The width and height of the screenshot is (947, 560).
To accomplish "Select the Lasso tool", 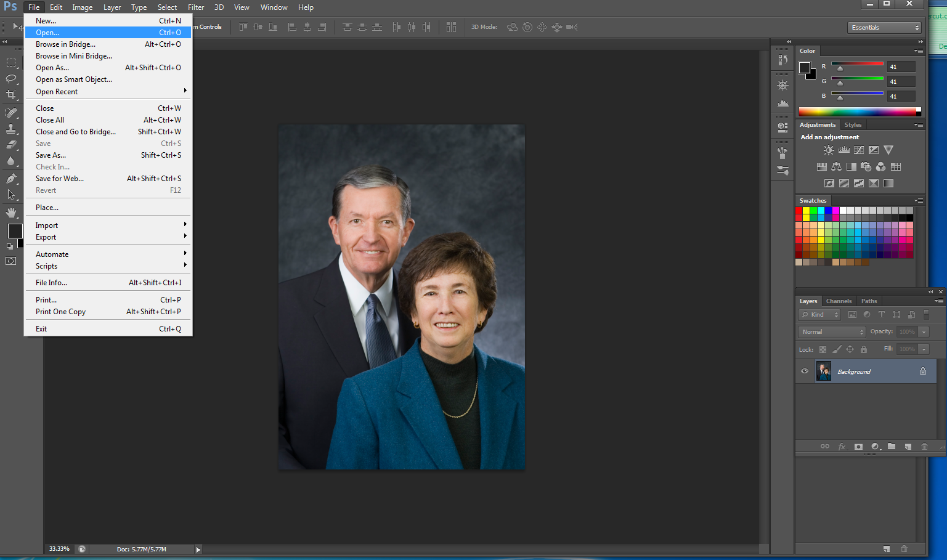I will click(x=11, y=78).
